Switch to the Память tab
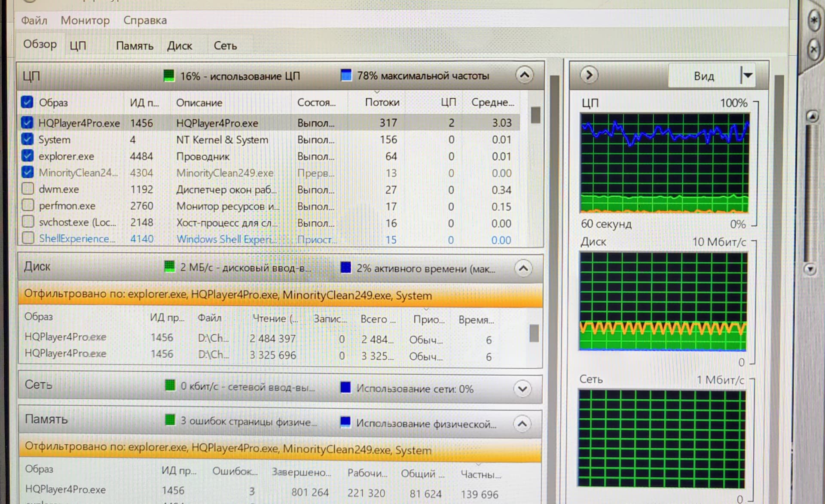Screen dimensions: 825x504 pos(134,46)
